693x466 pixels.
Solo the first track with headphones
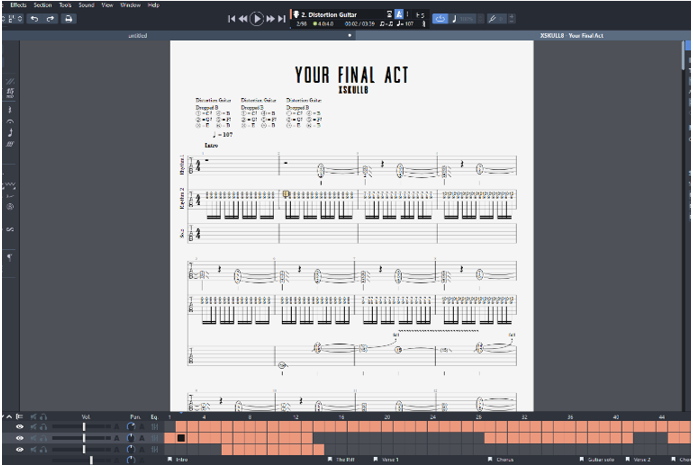click(x=43, y=427)
